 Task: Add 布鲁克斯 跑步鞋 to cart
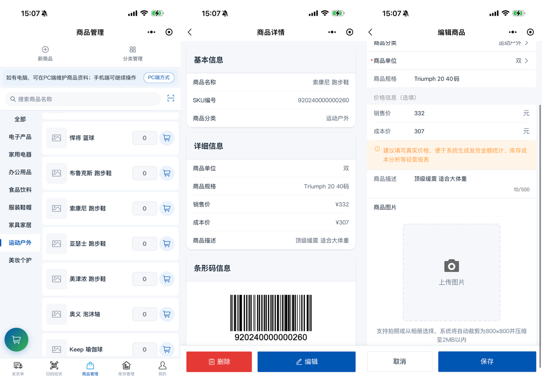(x=167, y=173)
